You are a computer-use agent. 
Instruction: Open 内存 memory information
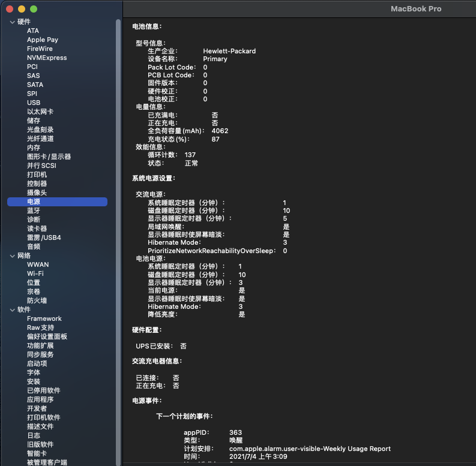34,148
